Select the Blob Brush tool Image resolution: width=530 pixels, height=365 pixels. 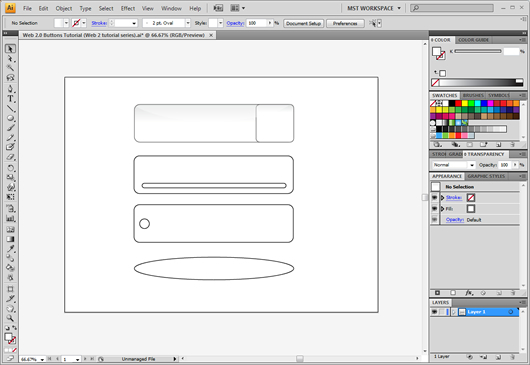10,147
